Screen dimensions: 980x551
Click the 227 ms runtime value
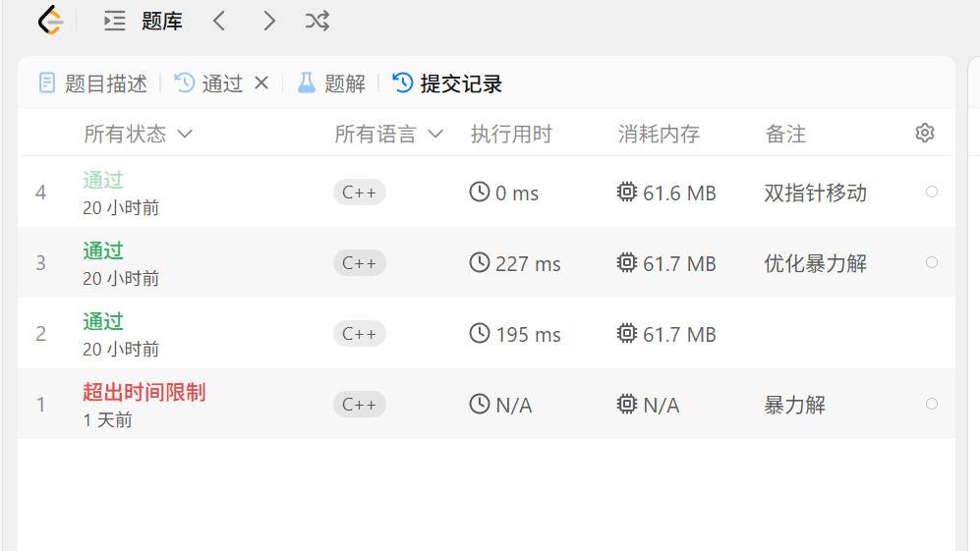click(x=528, y=264)
